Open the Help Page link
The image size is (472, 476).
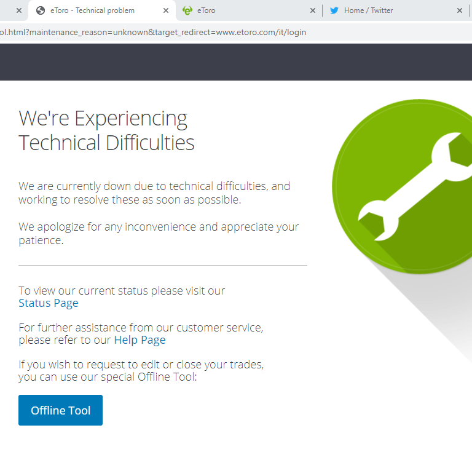140,340
